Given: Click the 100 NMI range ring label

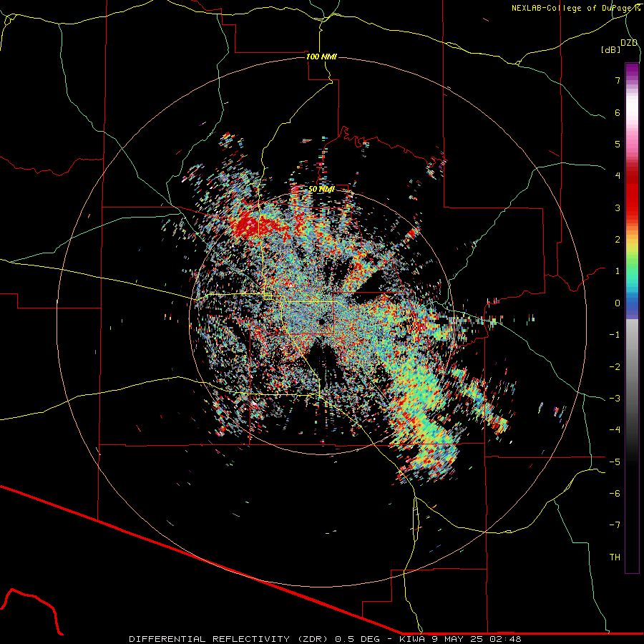Looking at the screenshot, I should click(321, 57).
